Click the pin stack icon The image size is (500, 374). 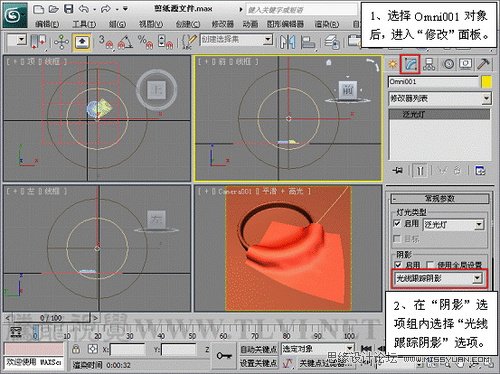[397, 170]
